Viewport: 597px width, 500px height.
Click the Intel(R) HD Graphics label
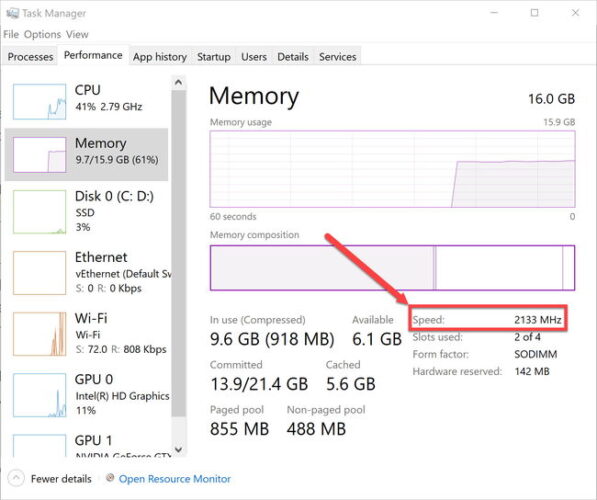tap(122, 396)
